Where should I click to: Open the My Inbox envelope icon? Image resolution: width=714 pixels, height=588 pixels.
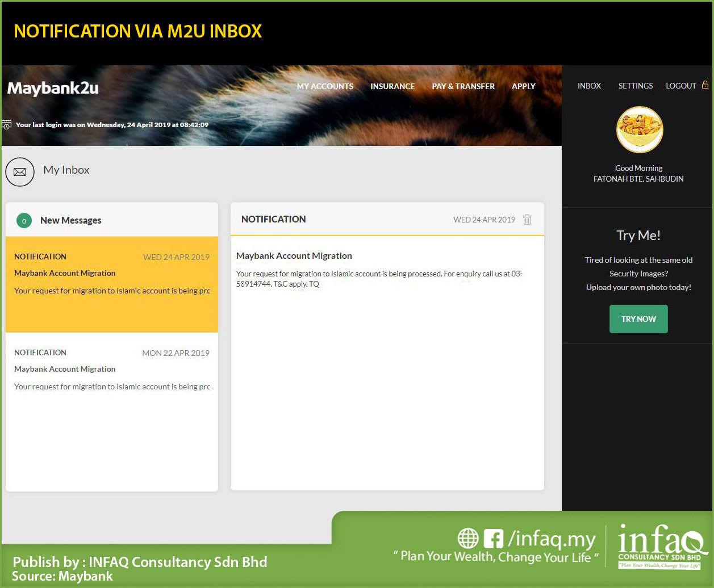[x=20, y=171]
